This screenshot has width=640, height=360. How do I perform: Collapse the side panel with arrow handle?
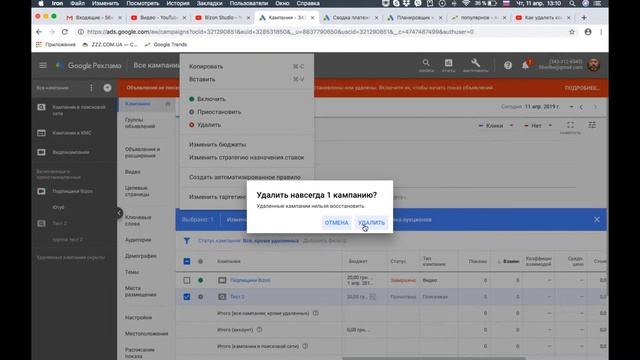[x=119, y=213]
